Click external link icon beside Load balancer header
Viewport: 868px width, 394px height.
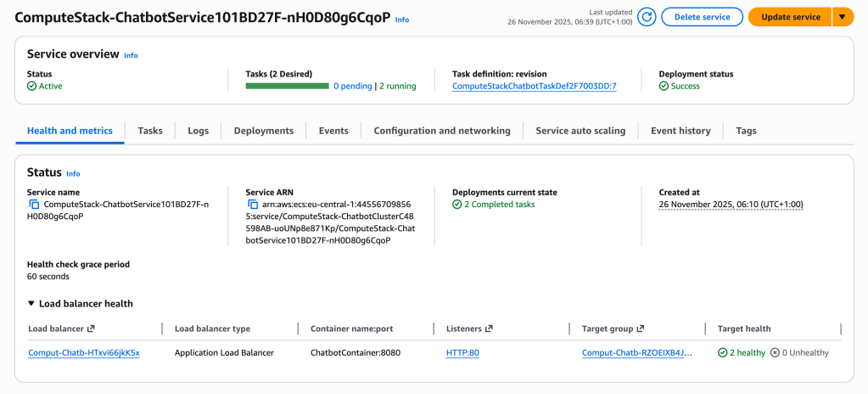(91, 329)
